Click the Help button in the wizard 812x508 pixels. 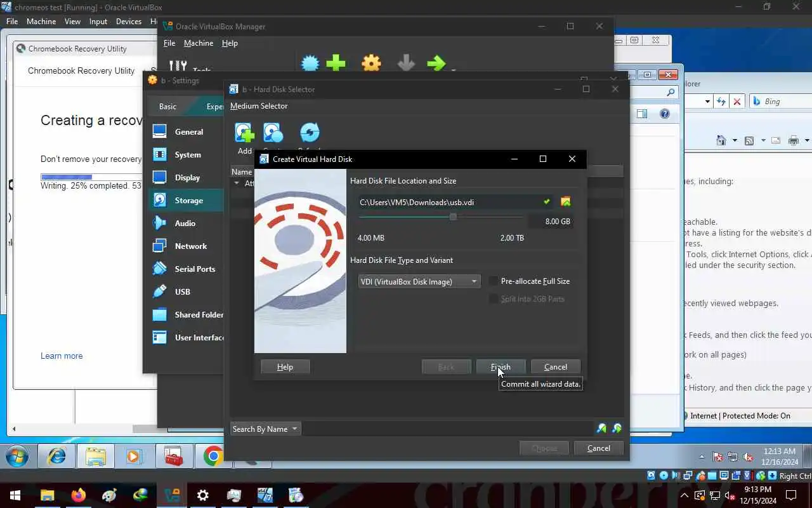click(x=285, y=367)
